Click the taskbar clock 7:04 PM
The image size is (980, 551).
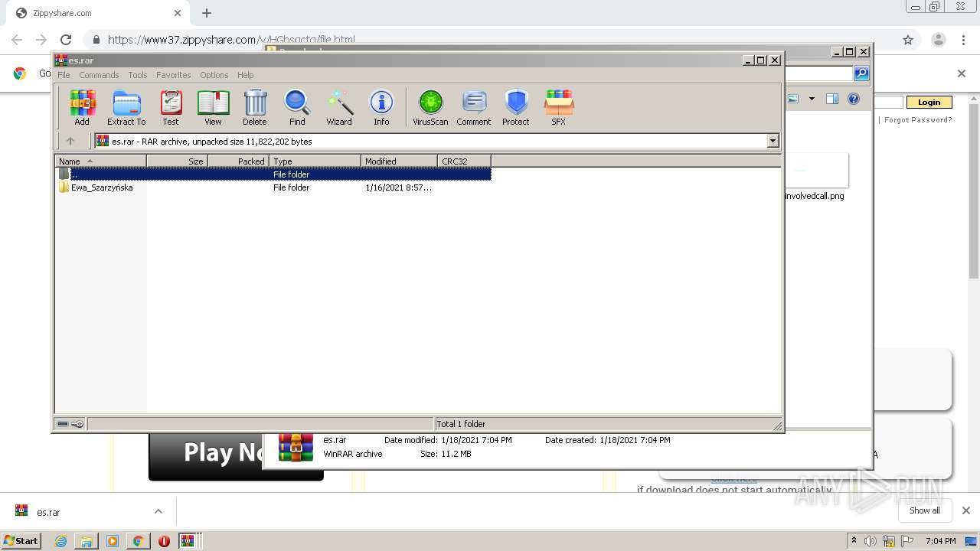(x=940, y=541)
